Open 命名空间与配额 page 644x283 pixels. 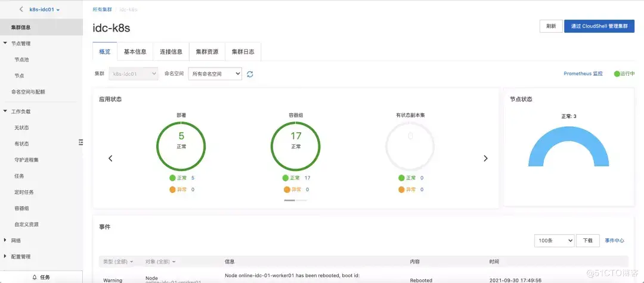click(x=28, y=92)
